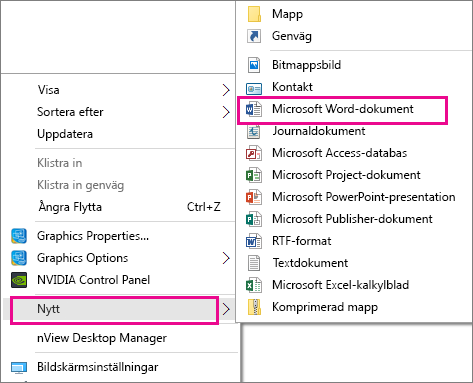473x383 pixels.
Task: Create a new Textdokument
Action: tap(354, 263)
